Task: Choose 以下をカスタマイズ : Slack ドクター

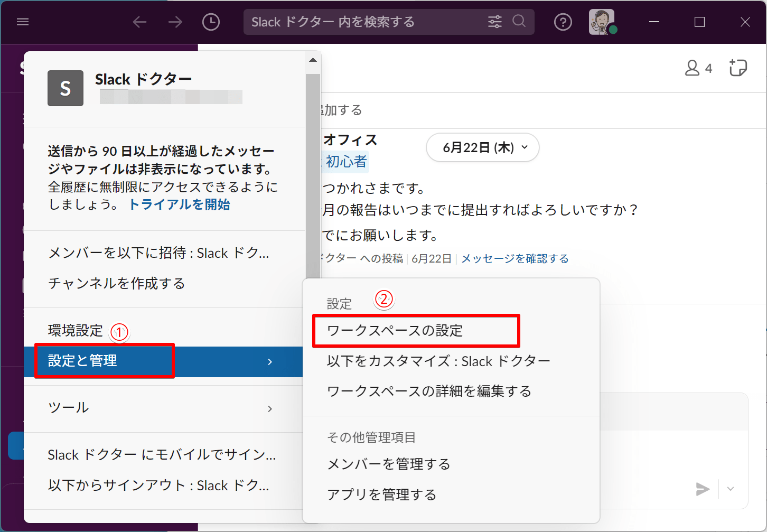Action: click(x=451, y=361)
